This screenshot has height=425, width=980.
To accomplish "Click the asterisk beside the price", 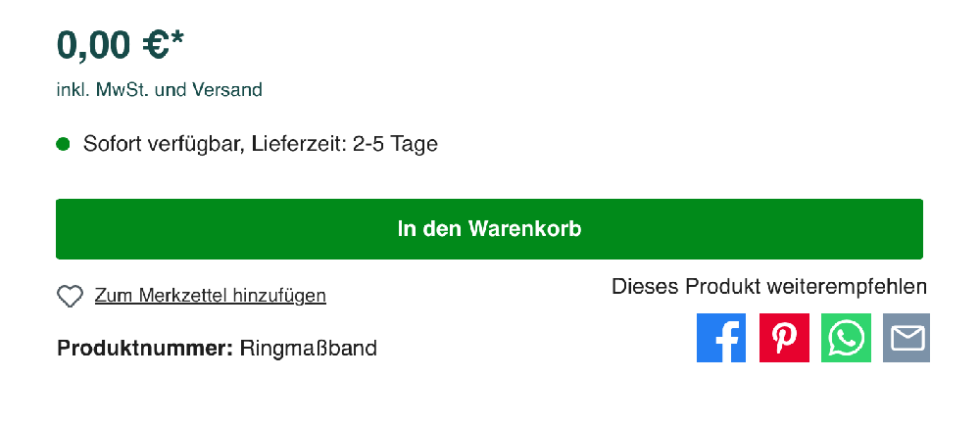I will [x=177, y=40].
